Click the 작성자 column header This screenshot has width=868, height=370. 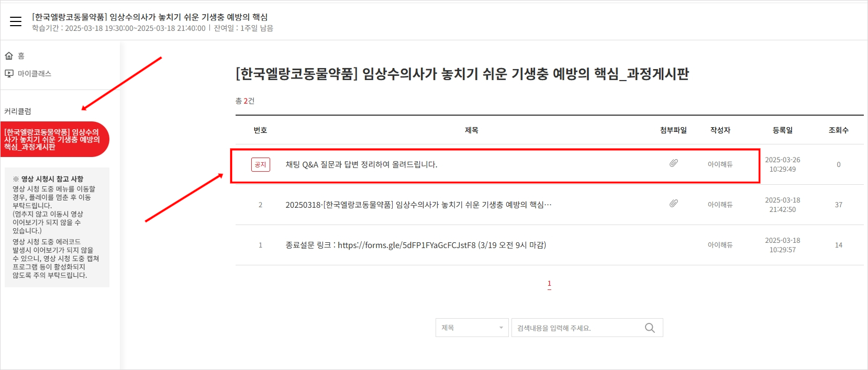[720, 130]
